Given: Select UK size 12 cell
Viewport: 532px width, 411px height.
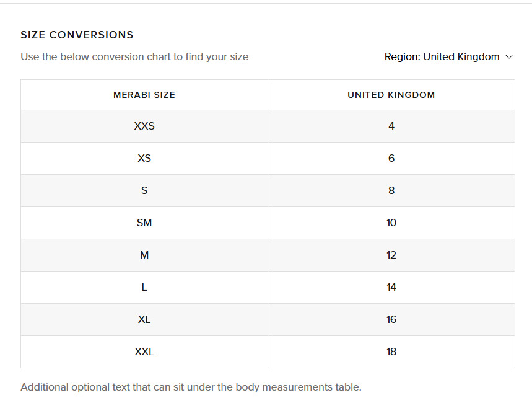Looking at the screenshot, I should (x=391, y=255).
